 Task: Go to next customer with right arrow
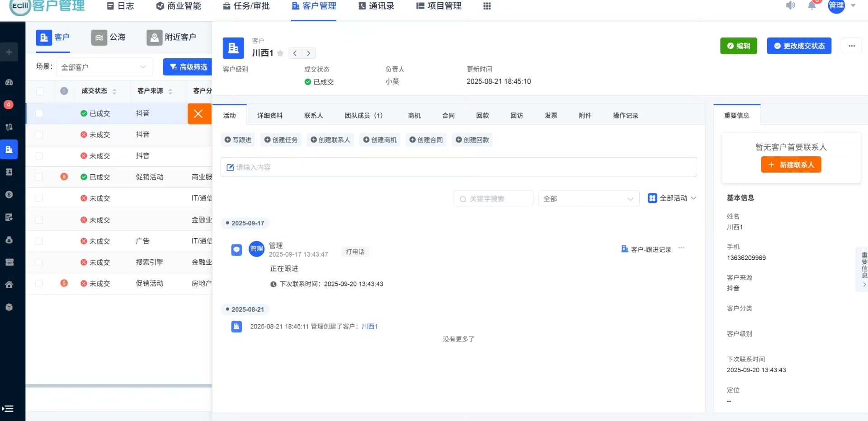coord(308,53)
